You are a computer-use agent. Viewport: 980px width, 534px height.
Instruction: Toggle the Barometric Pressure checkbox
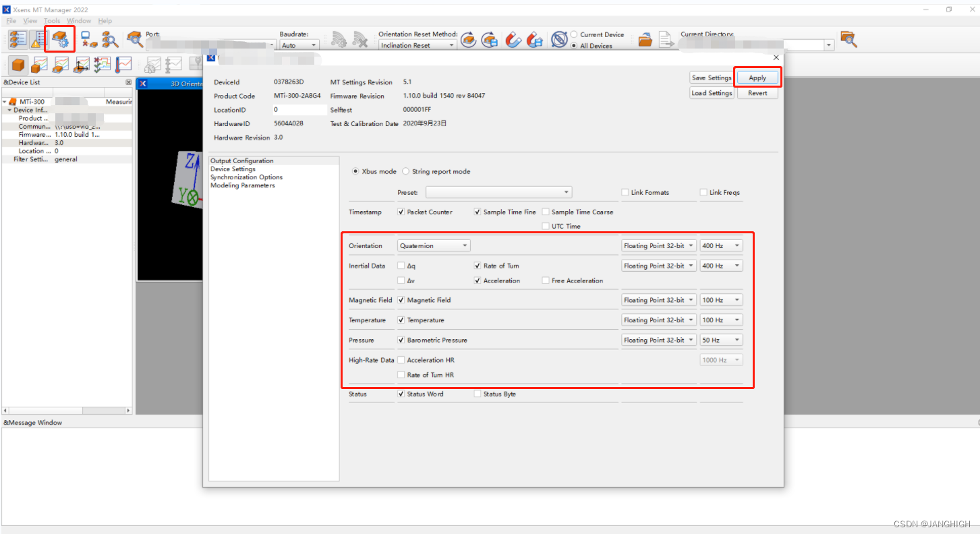pyautogui.click(x=401, y=340)
